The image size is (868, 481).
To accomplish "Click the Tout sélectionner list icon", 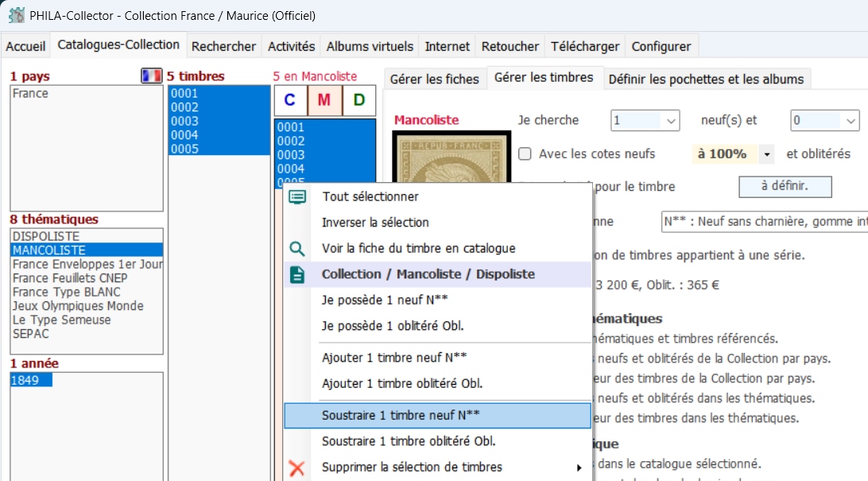I will [297, 197].
